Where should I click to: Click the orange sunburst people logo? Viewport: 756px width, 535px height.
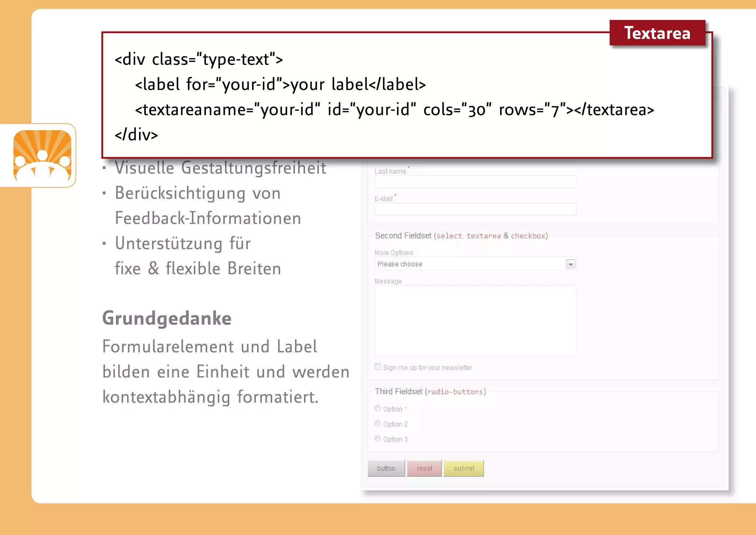click(42, 156)
